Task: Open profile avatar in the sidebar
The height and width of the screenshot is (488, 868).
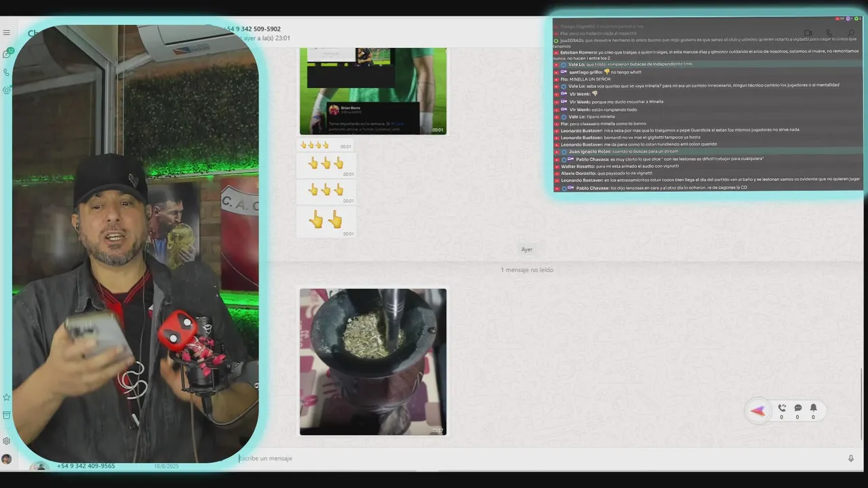Action: tap(7, 459)
